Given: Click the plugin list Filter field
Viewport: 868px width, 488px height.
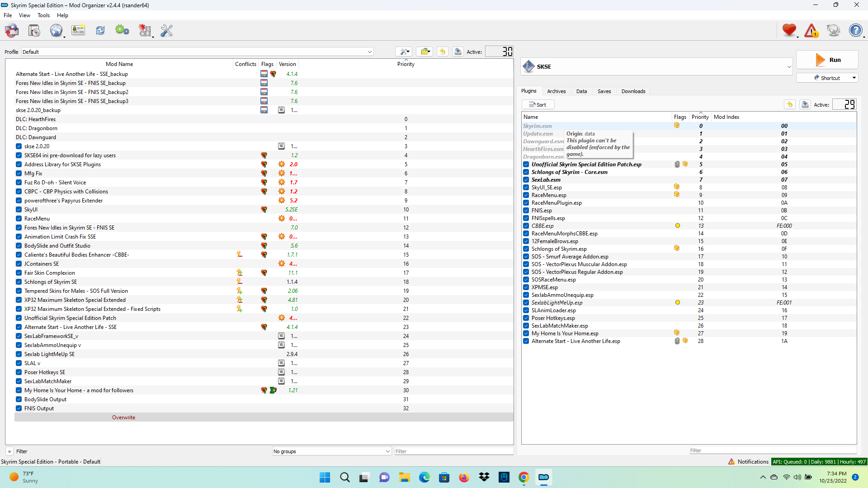Looking at the screenshot, I should 773,450.
